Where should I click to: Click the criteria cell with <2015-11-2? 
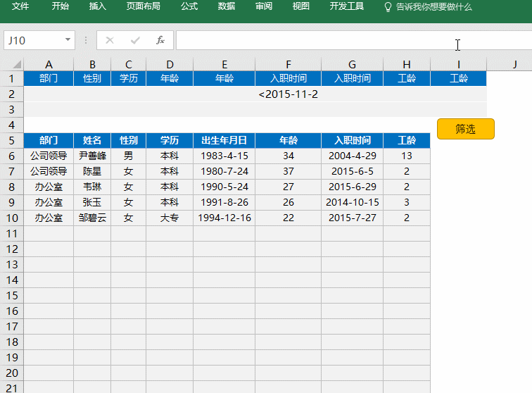tap(288, 94)
